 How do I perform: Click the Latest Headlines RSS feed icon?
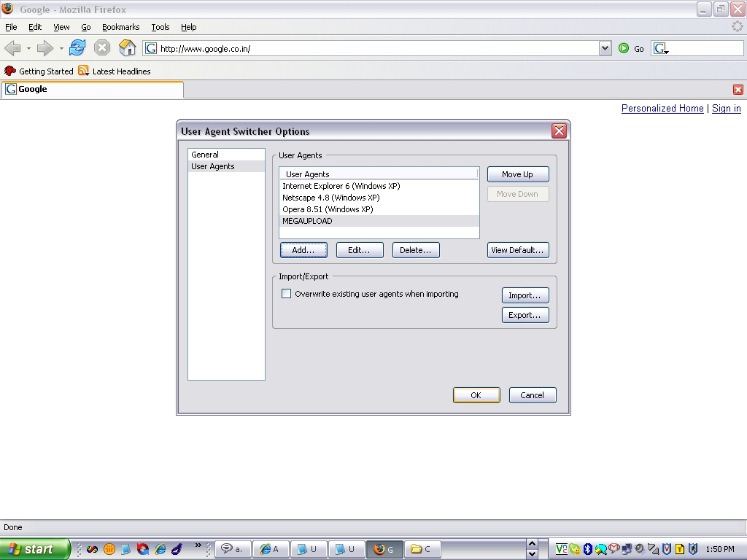coord(84,71)
